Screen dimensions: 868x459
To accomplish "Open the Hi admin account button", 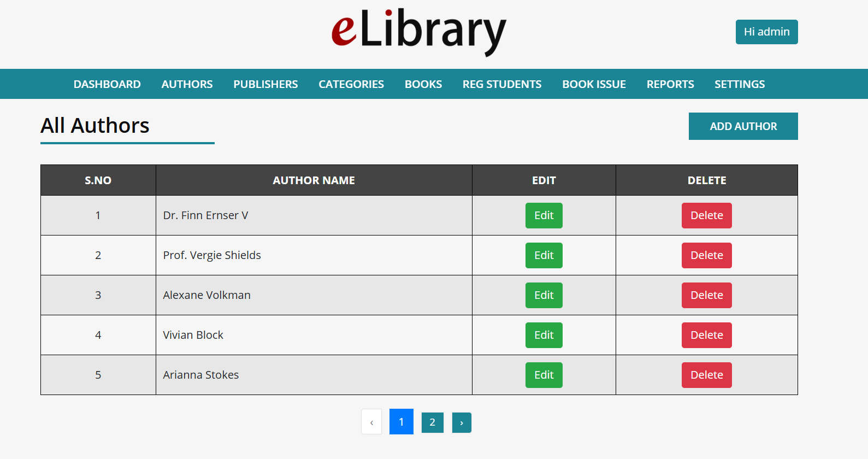I will coord(766,32).
